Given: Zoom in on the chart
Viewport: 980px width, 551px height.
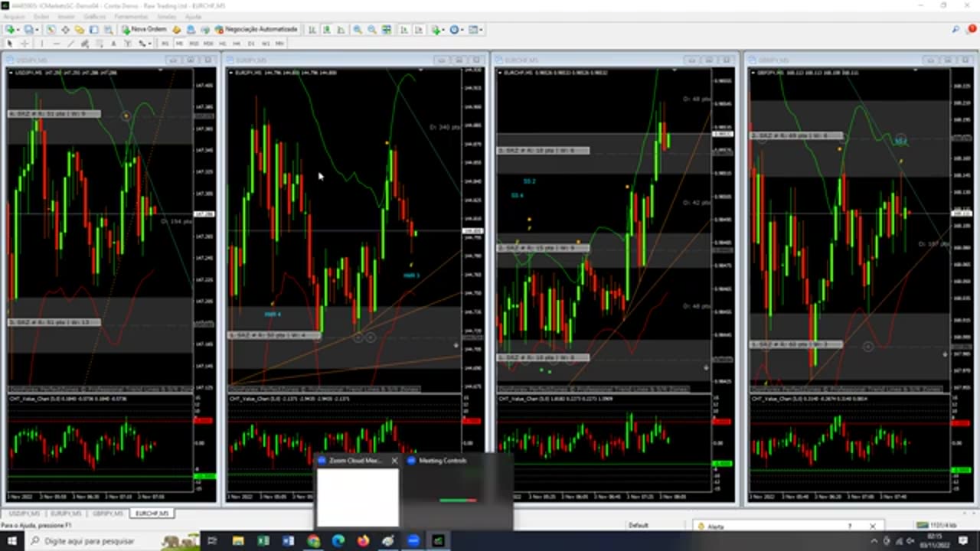Looking at the screenshot, I should coord(358,30).
